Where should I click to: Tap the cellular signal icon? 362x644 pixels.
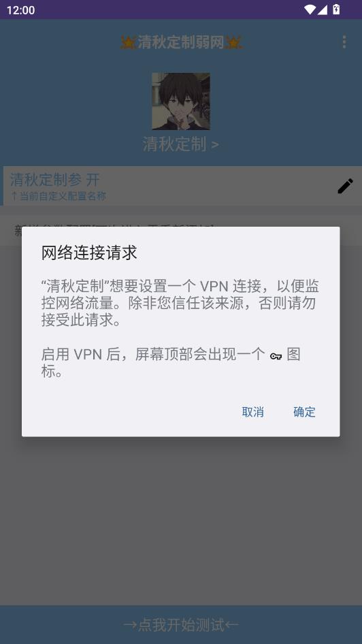322,10
